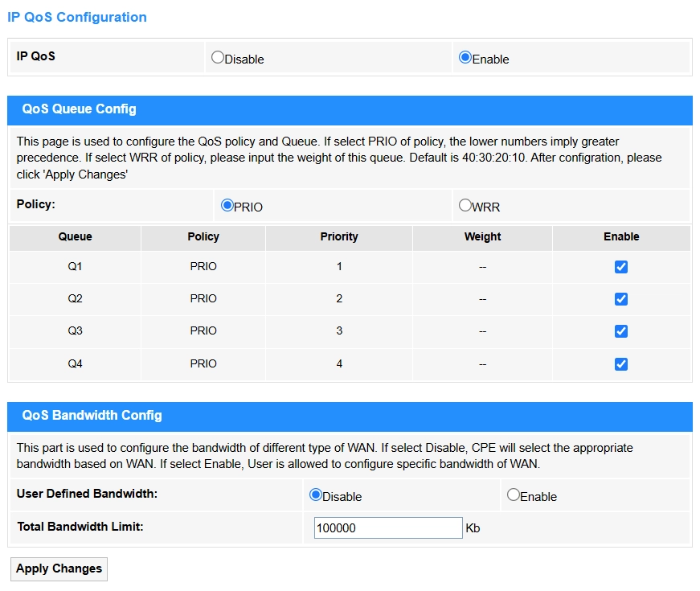Screen dimensions: 700x591
Task: Click the Queue column header
Action: pyautogui.click(x=75, y=237)
